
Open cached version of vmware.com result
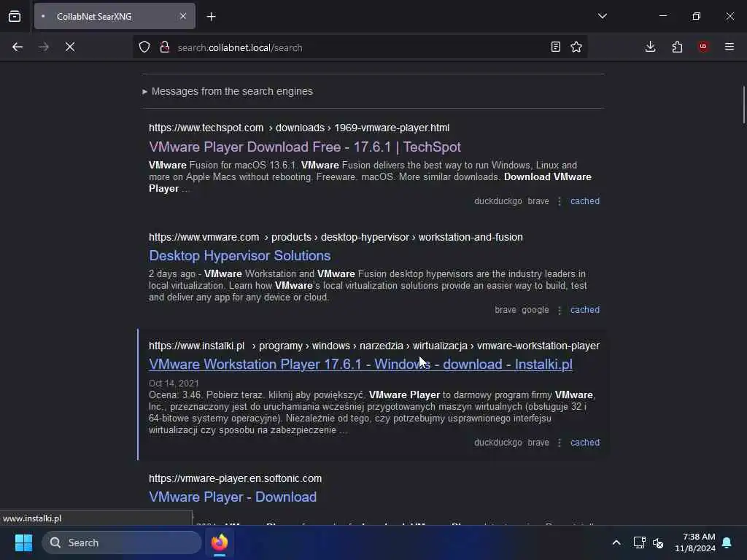(585, 309)
